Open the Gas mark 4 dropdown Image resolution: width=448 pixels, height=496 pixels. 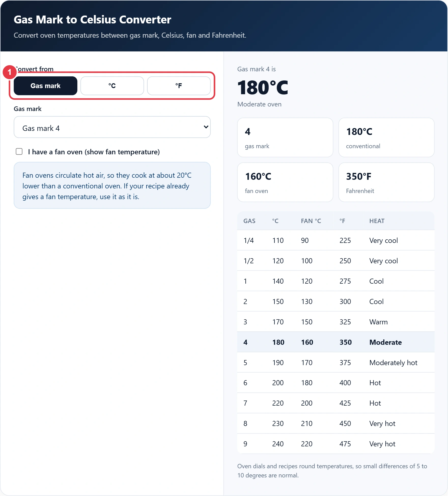[112, 127]
